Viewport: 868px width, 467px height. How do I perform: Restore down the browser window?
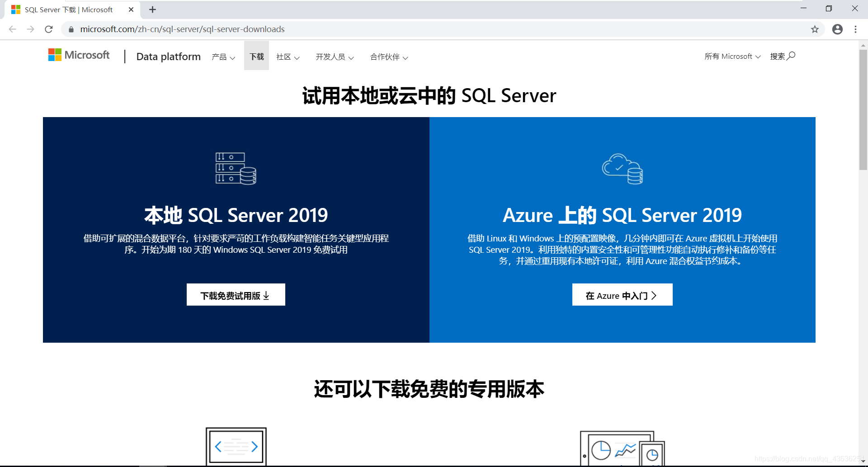coord(829,9)
